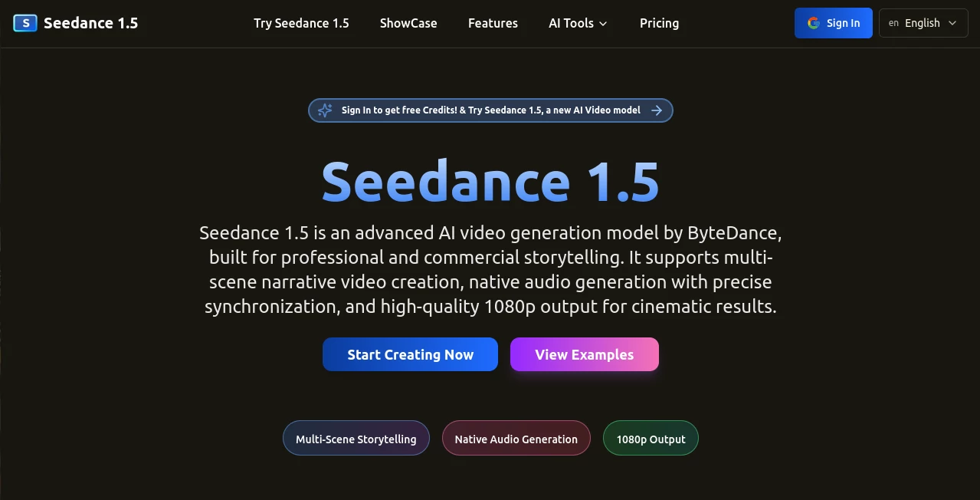980x500 pixels.
Task: Navigate to the Features page
Action: point(493,23)
